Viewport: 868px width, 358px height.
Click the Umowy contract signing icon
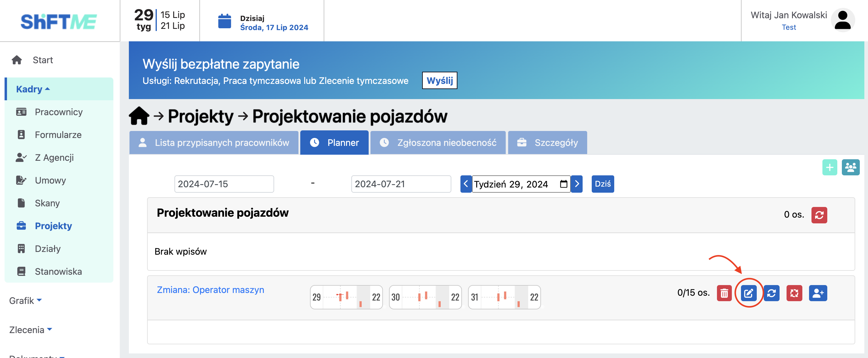[21, 180]
